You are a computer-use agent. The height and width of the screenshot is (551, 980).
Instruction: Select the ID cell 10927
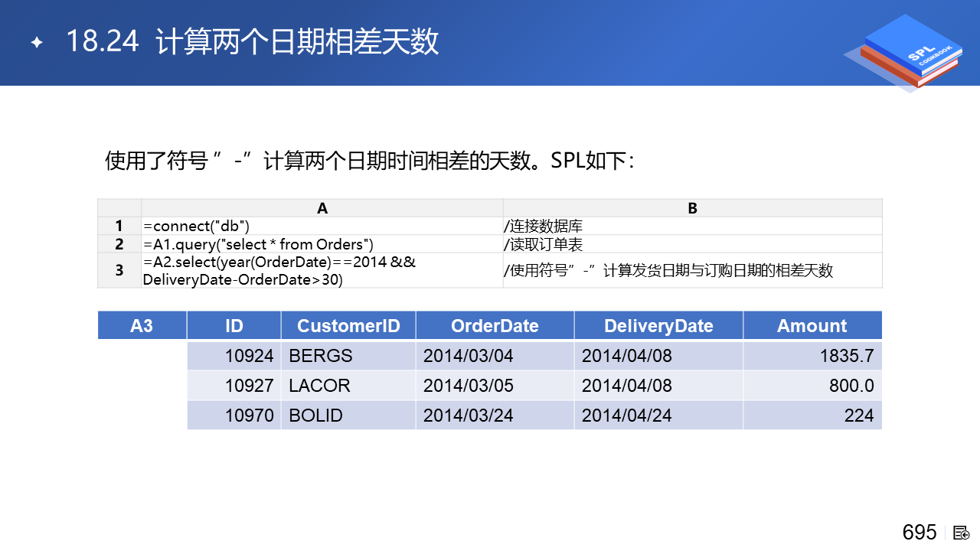click(234, 386)
